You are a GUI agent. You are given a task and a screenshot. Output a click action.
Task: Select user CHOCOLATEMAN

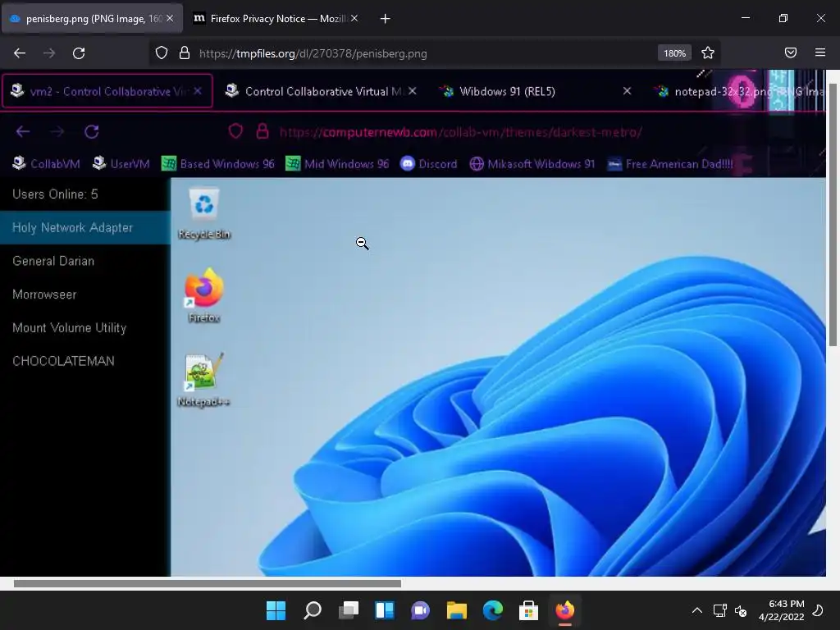tap(85, 361)
